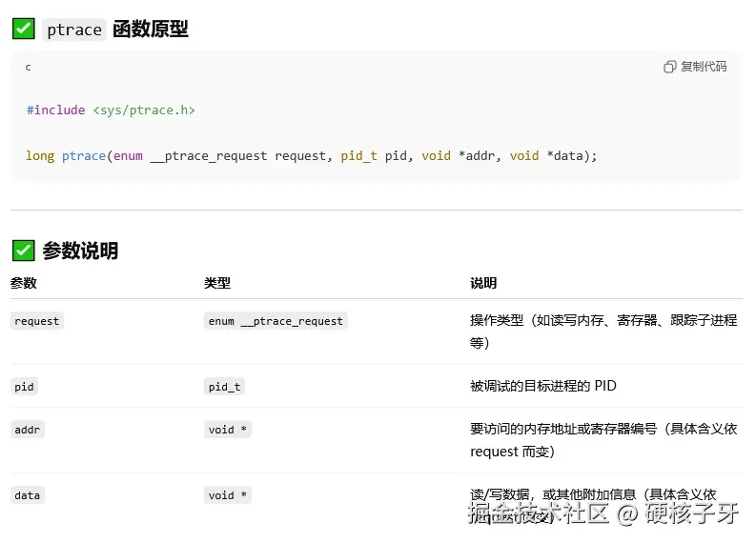Click the data parameter cell

pyautogui.click(x=28, y=495)
